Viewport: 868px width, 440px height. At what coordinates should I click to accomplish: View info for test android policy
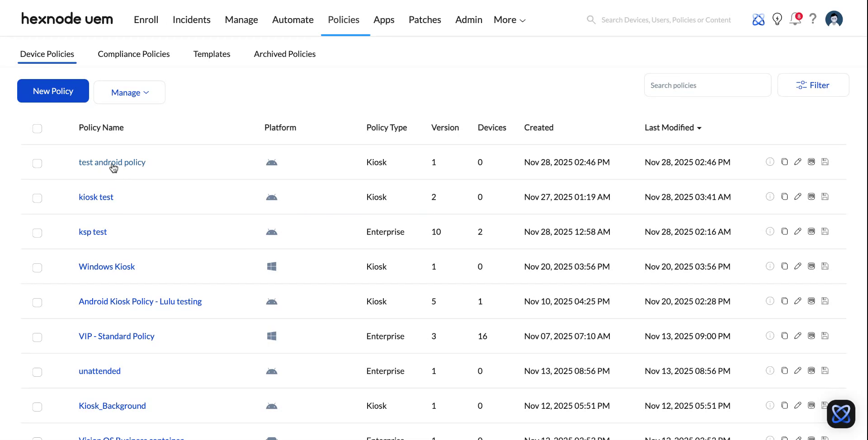tap(770, 162)
